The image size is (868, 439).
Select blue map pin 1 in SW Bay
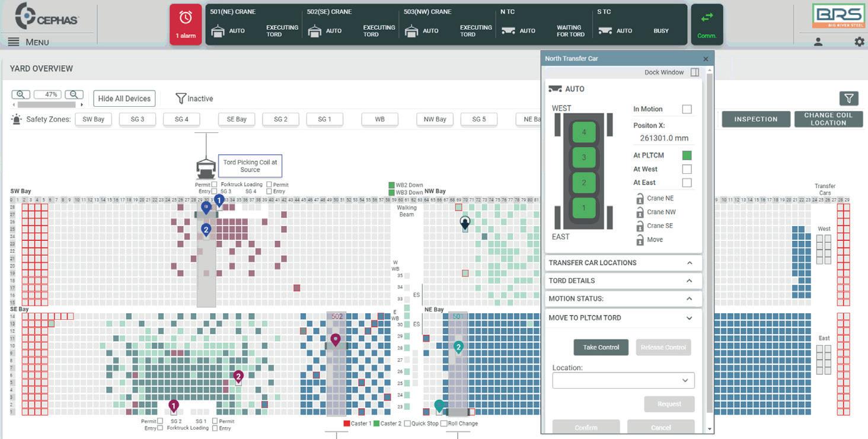219,201
